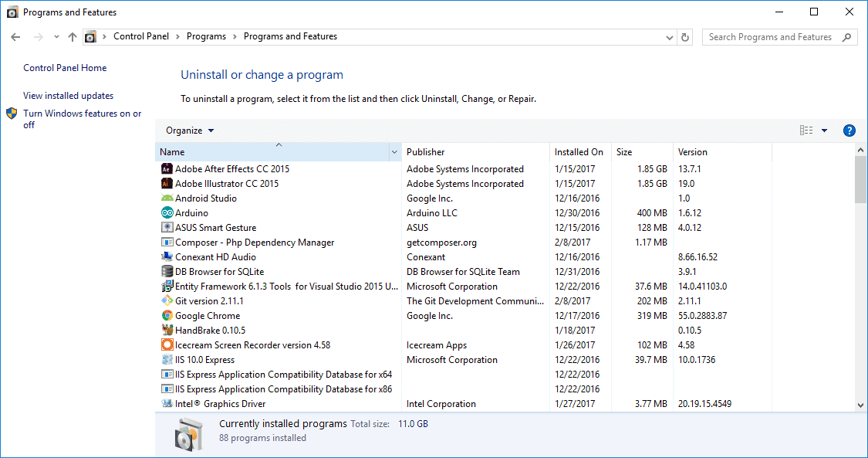Refresh the Programs and Features address bar
The width and height of the screenshot is (868, 458).
pos(685,37)
